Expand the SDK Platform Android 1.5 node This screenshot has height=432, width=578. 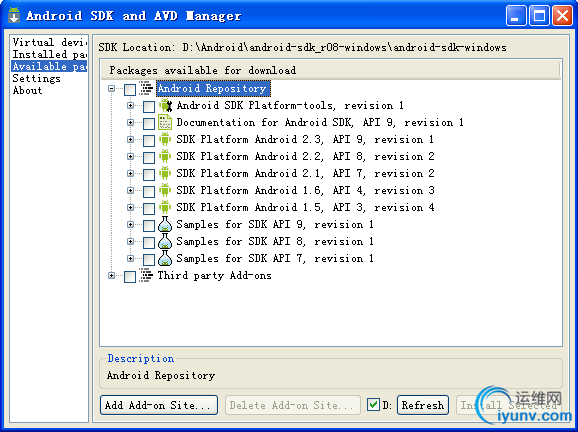pyautogui.click(x=130, y=207)
